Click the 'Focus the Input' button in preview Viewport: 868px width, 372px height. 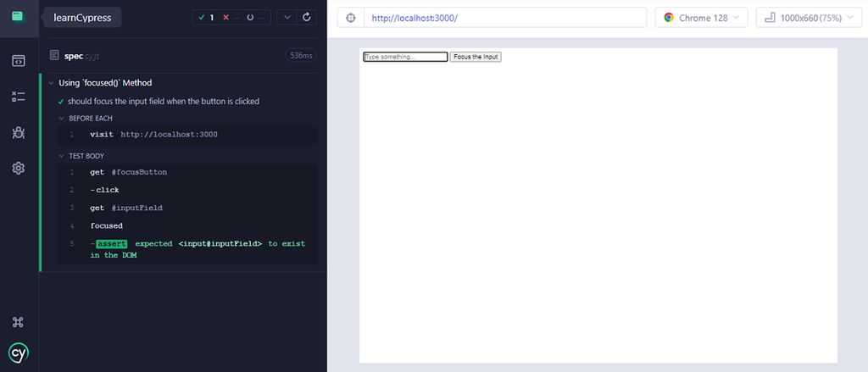(x=476, y=57)
